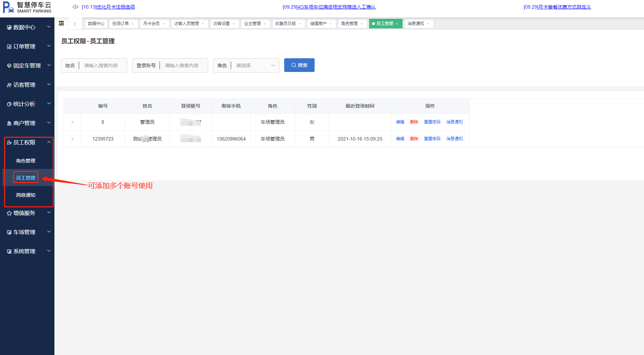
Task: Close the 月卡会员 tab
Action: point(164,24)
